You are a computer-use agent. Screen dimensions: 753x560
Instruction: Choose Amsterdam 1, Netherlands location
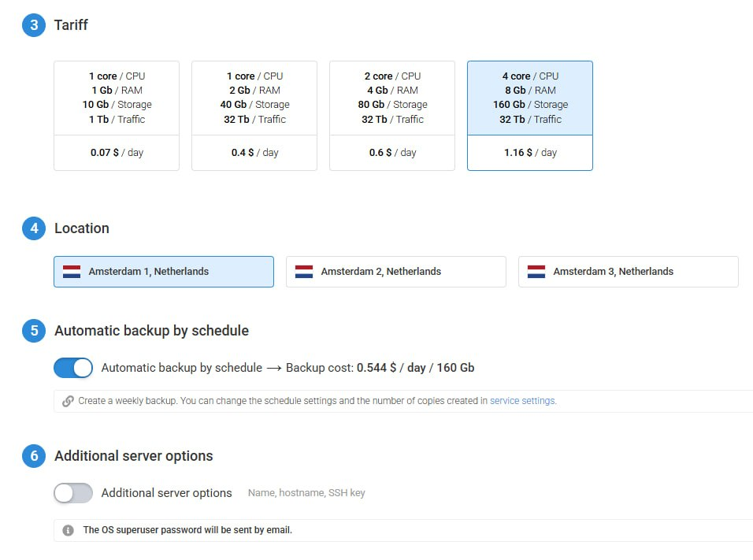(164, 272)
